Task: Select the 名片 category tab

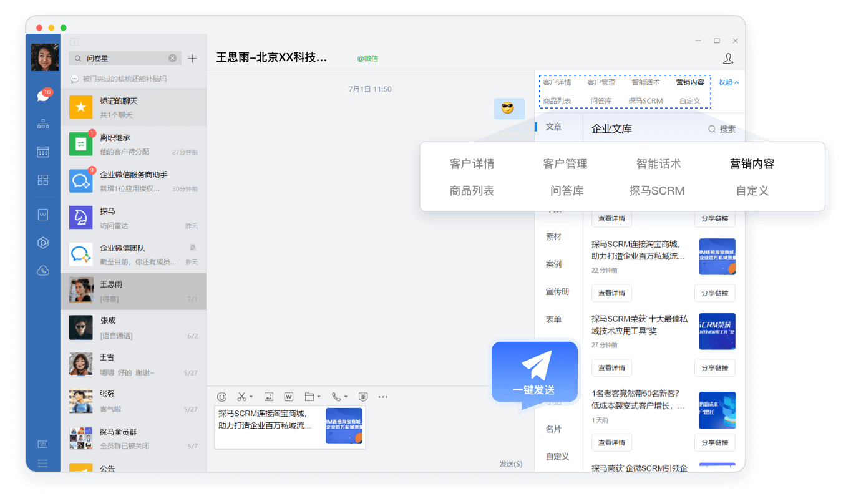Action: [x=553, y=429]
